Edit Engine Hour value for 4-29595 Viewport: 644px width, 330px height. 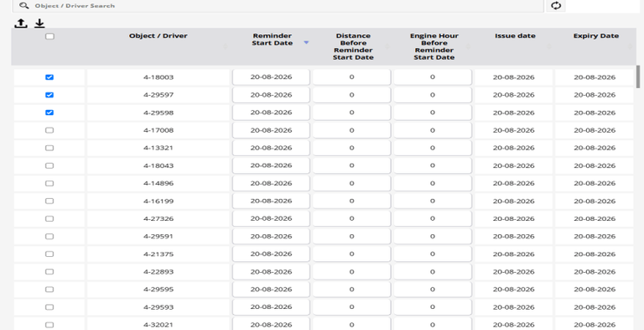[433, 290]
